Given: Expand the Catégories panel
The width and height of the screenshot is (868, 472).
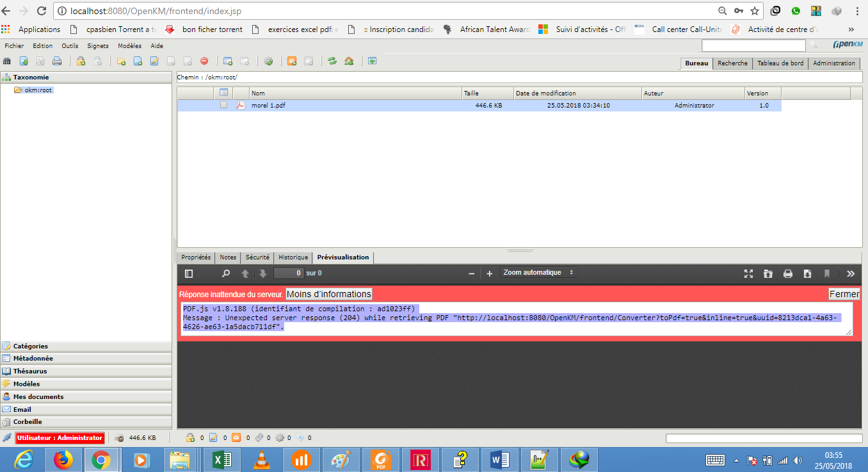Looking at the screenshot, I should [30, 346].
